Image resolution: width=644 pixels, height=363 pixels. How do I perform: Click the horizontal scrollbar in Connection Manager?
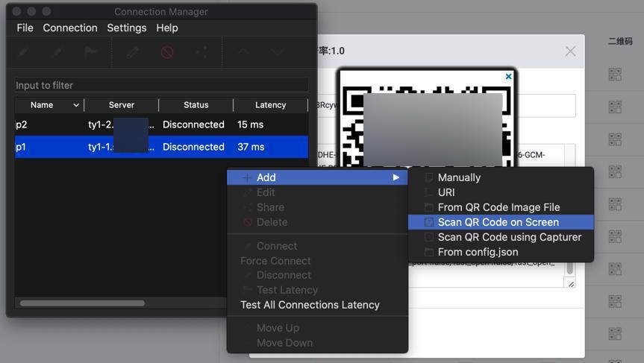[x=82, y=303]
